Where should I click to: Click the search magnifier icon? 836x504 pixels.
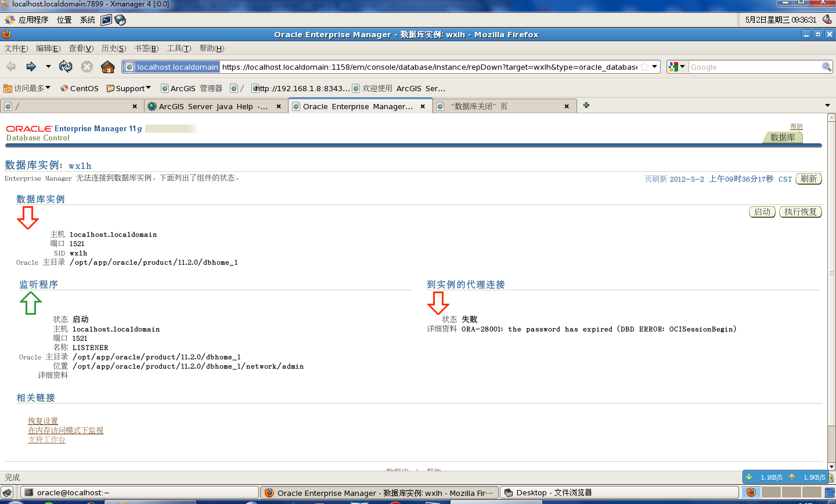[x=827, y=67]
